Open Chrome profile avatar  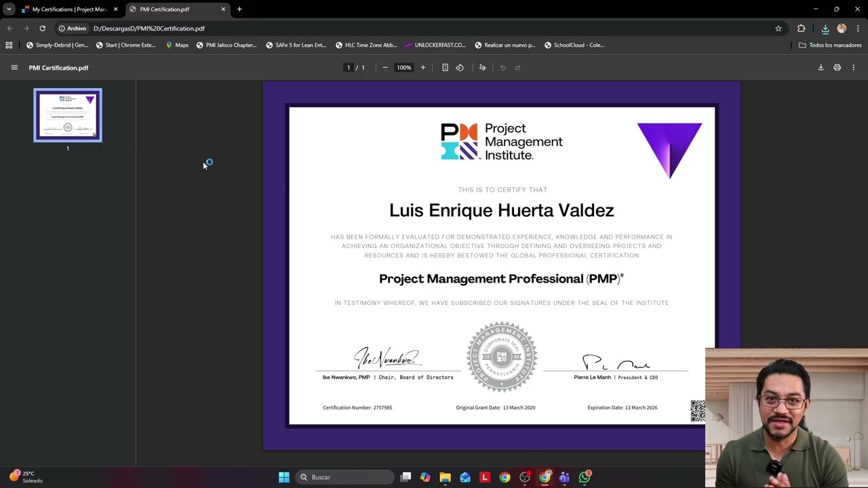tap(842, 28)
